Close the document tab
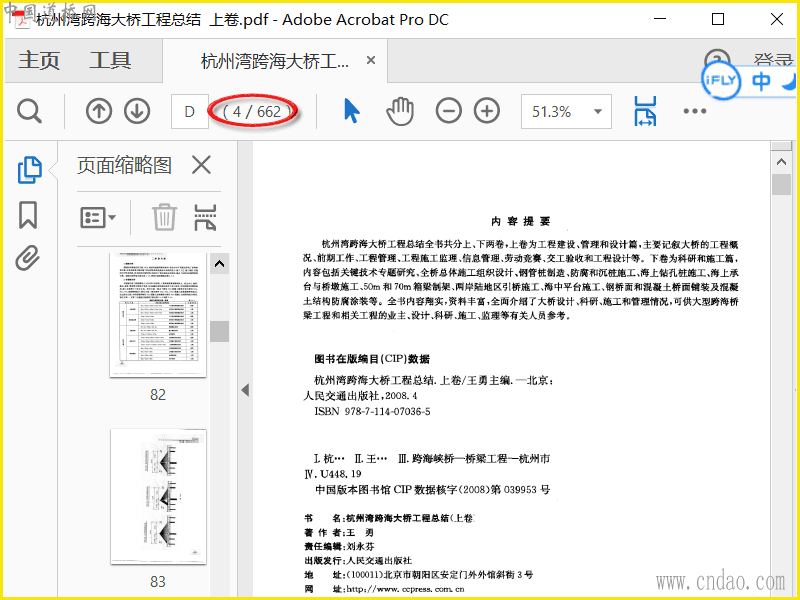 coord(371,60)
